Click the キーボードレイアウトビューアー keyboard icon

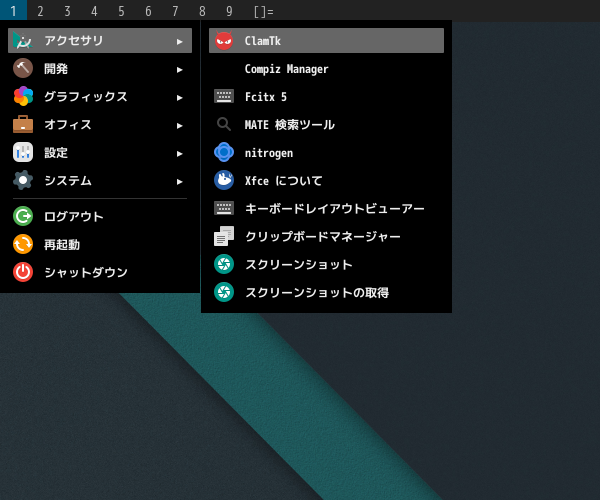pyautogui.click(x=224, y=208)
